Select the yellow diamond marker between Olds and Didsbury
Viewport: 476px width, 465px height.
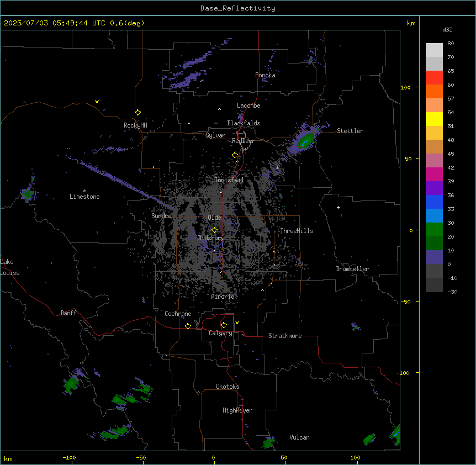214,230
